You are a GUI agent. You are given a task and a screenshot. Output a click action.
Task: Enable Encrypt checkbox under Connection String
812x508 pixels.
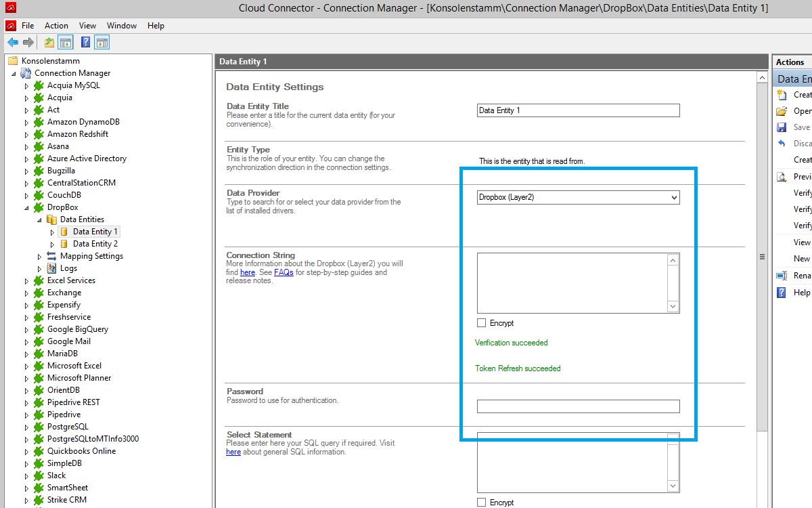(x=481, y=323)
